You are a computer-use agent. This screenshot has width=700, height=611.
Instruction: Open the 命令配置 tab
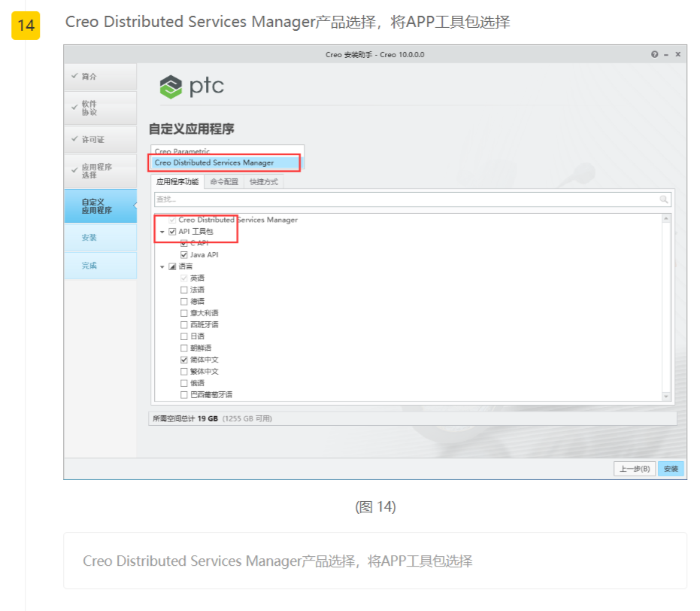click(224, 182)
